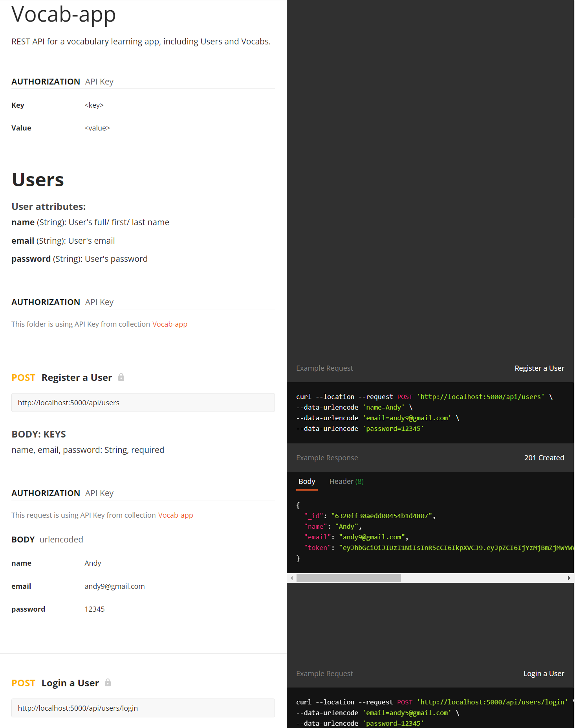Click the Register a User endpoint heading
This screenshot has width=575, height=728.
(77, 378)
